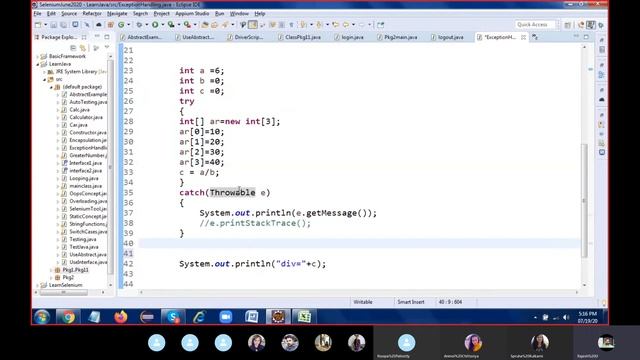640x360 pixels.
Task: Open the Source menu
Action: [69, 13]
